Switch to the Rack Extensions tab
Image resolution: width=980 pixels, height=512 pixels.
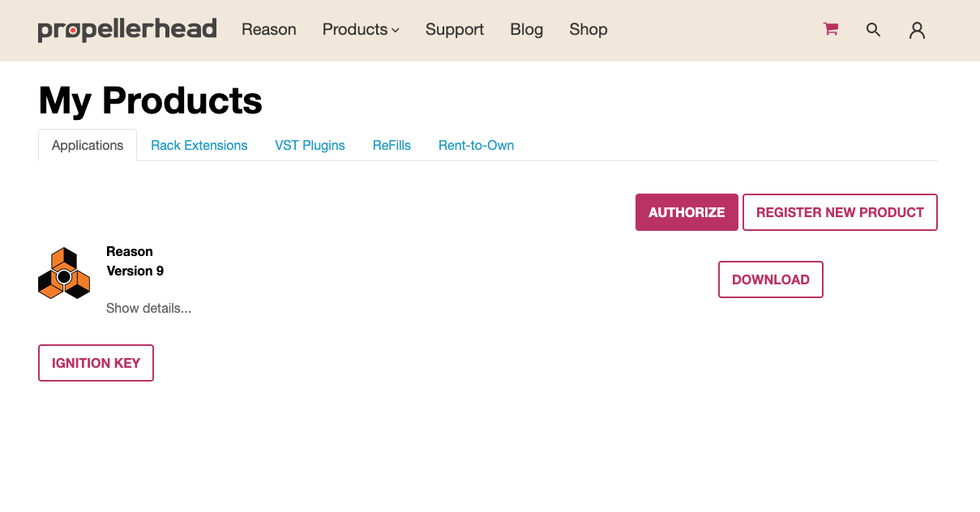[199, 146]
